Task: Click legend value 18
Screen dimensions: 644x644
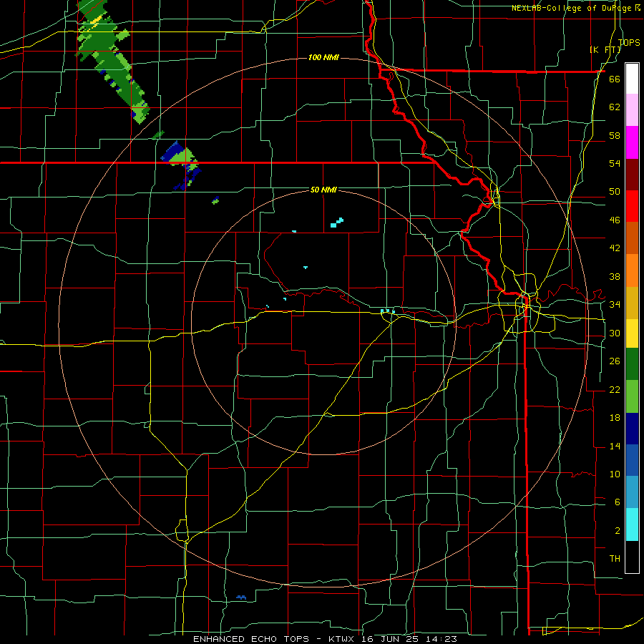Action: (615, 418)
